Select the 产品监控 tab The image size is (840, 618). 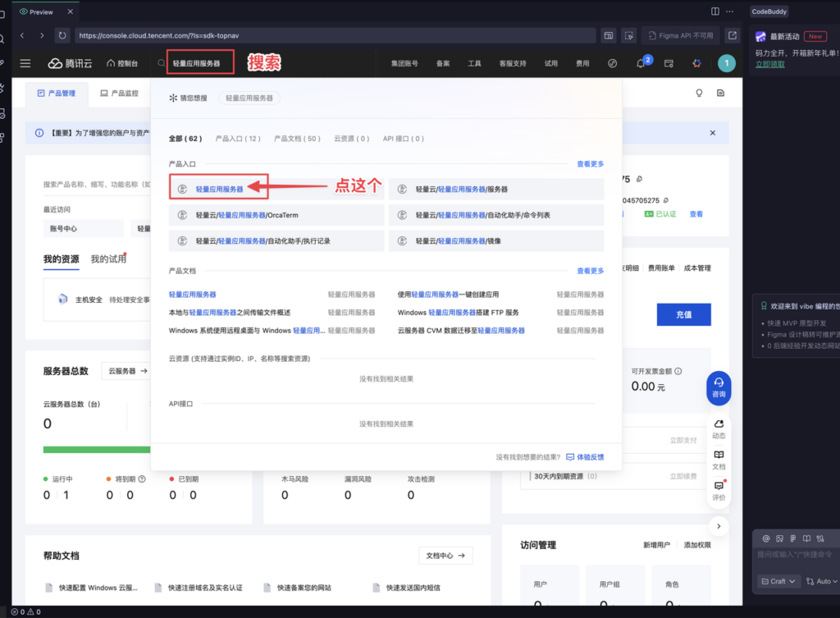[x=120, y=94]
